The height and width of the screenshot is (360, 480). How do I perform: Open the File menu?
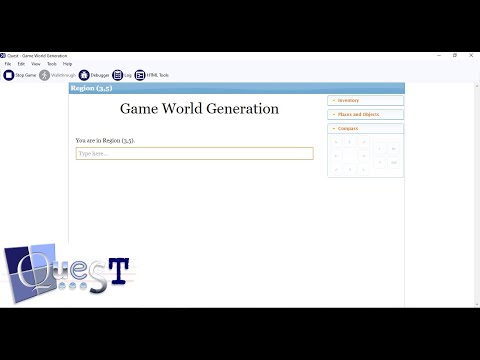pyautogui.click(x=8, y=64)
